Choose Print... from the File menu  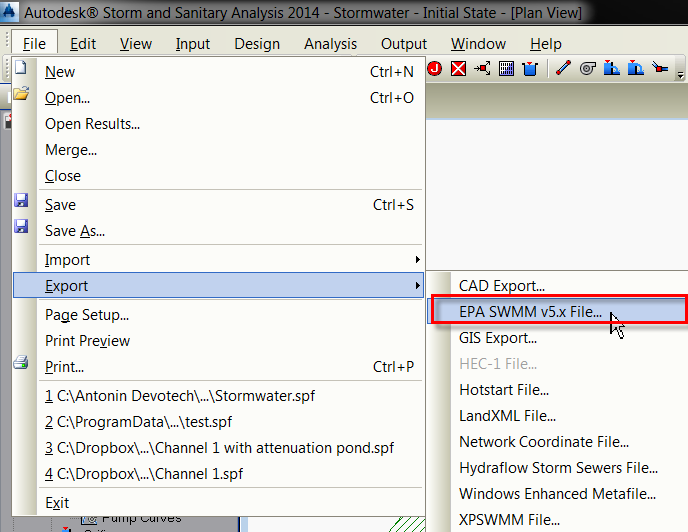[x=218, y=367]
